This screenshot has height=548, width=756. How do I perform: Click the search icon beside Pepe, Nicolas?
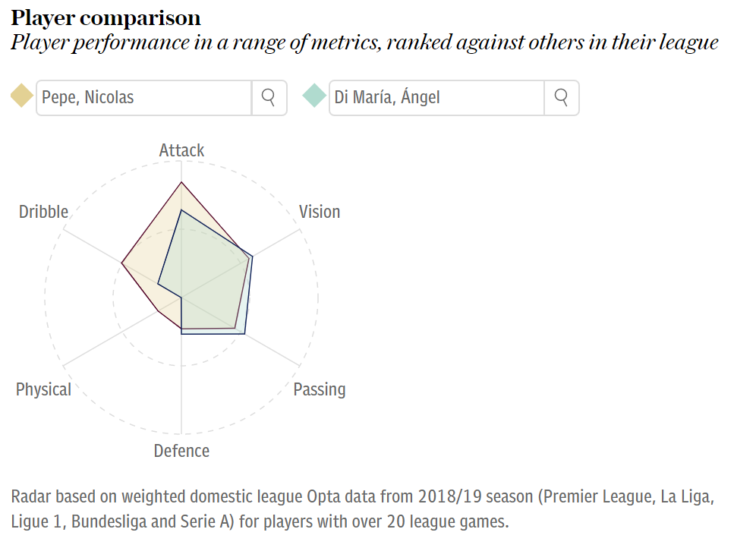pos(269,97)
